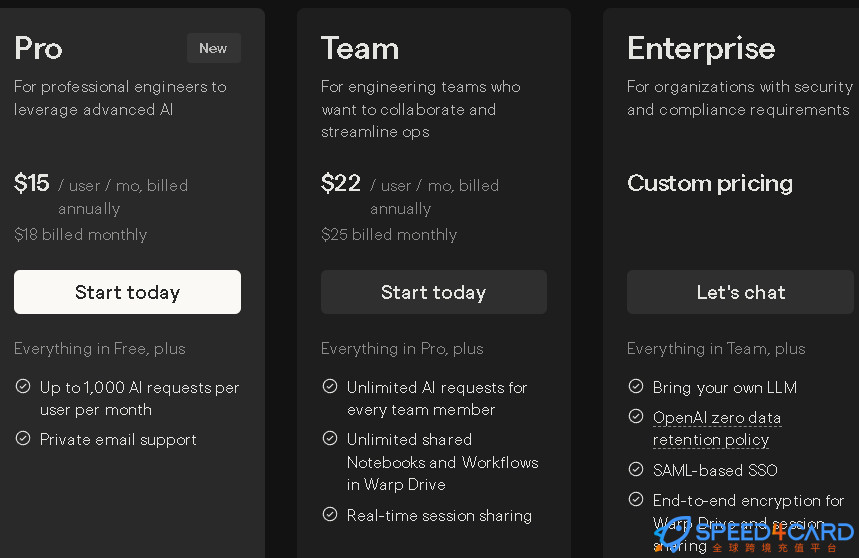Click the Speed4Card watermark logo
The width and height of the screenshot is (859, 558).
click(755, 534)
